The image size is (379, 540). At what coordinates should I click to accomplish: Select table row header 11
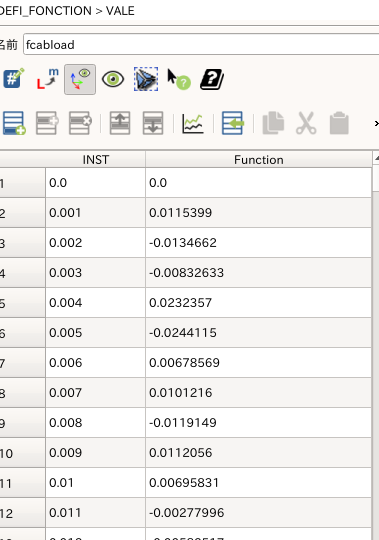[22, 483]
